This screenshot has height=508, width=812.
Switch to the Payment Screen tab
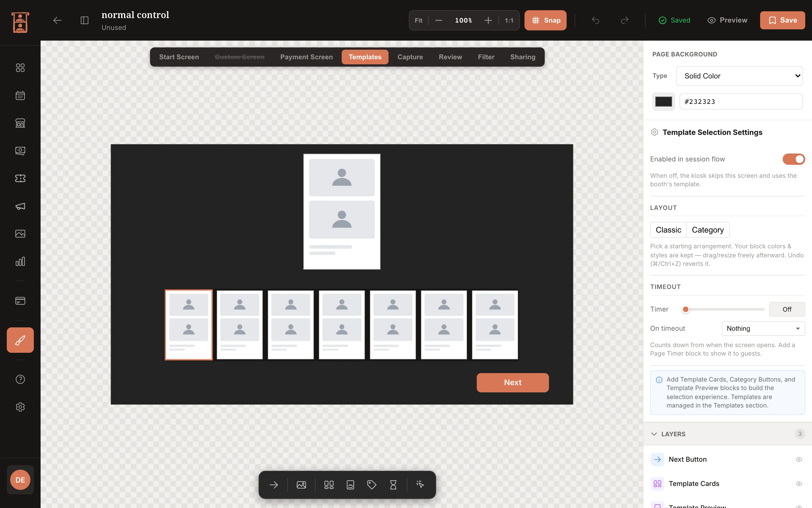(306, 57)
